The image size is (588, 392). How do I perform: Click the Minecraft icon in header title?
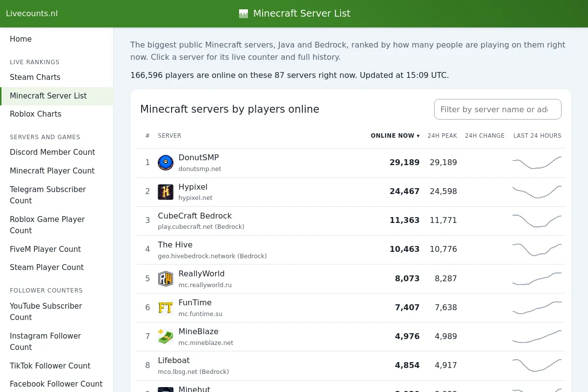(x=244, y=14)
